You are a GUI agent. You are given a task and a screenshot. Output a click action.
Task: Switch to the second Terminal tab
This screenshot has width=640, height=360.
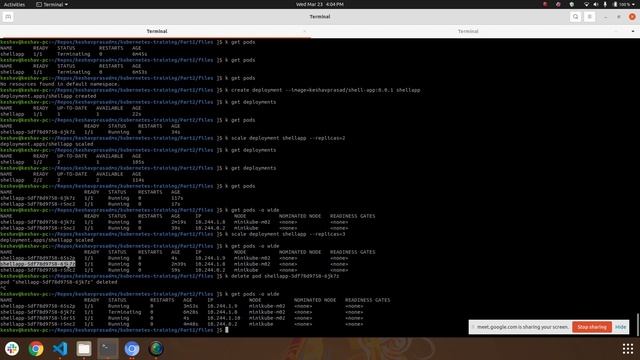(468, 31)
